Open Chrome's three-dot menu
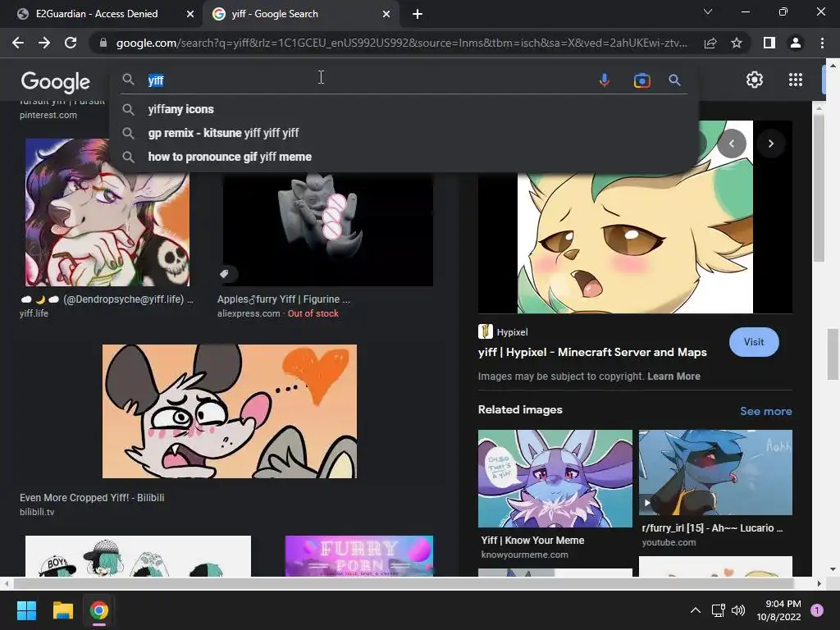 tap(822, 43)
